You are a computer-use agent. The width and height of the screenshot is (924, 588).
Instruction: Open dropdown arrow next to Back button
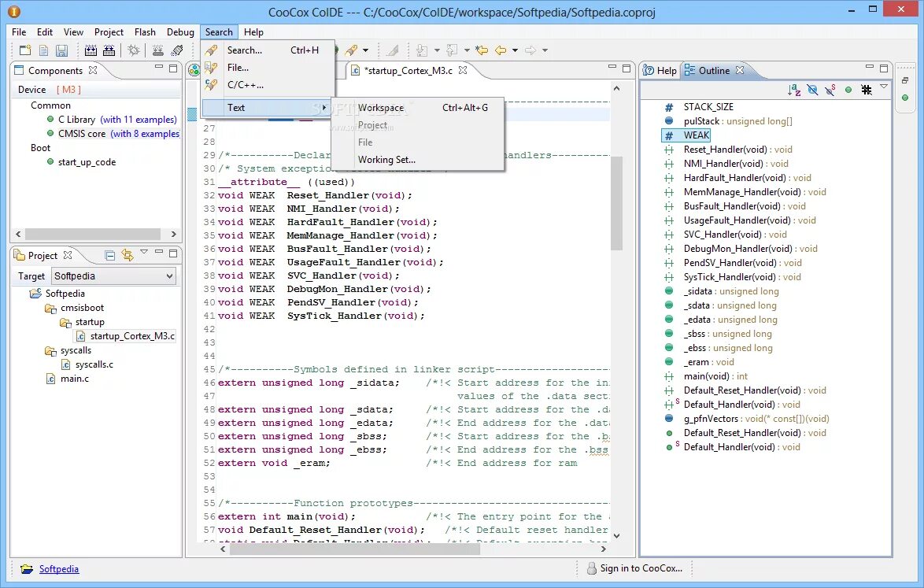click(x=515, y=50)
